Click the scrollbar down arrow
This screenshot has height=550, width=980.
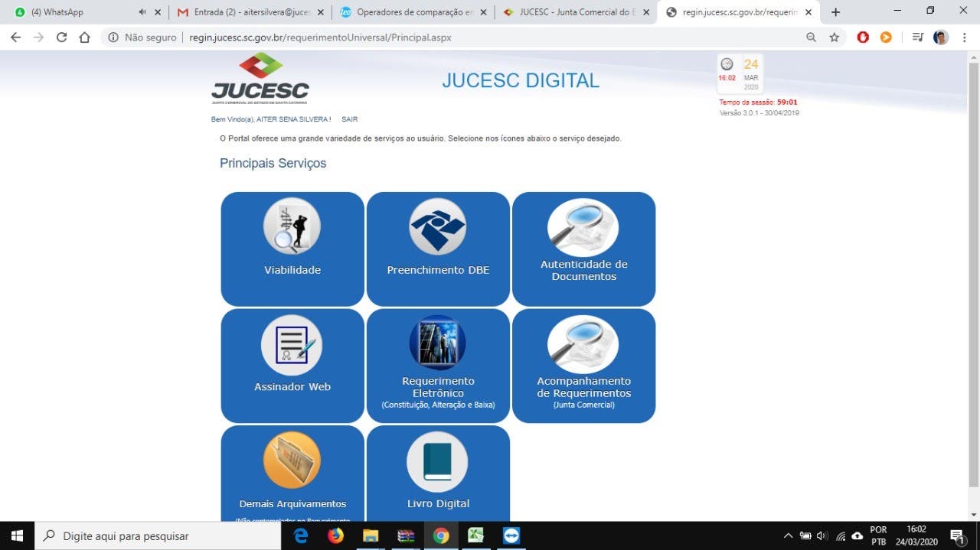click(x=974, y=515)
